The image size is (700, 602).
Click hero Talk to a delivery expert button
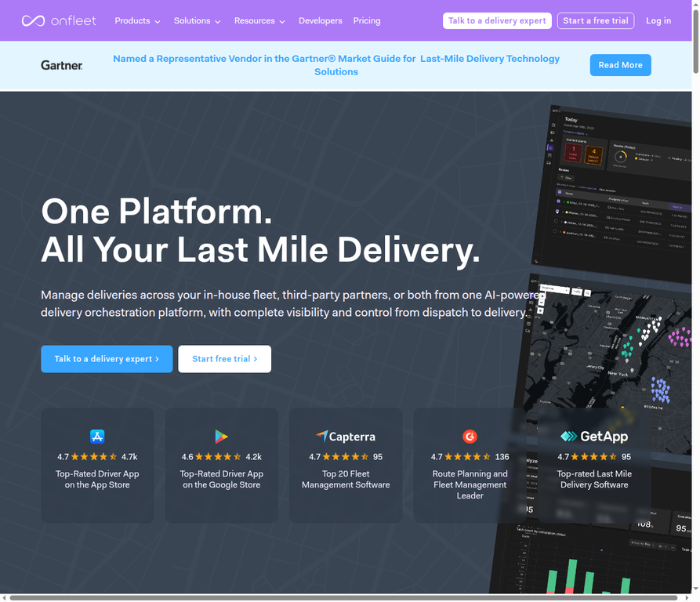(x=107, y=359)
